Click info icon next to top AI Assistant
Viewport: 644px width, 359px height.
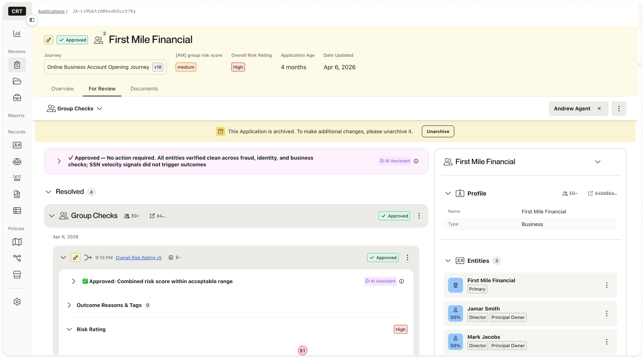pos(416,161)
